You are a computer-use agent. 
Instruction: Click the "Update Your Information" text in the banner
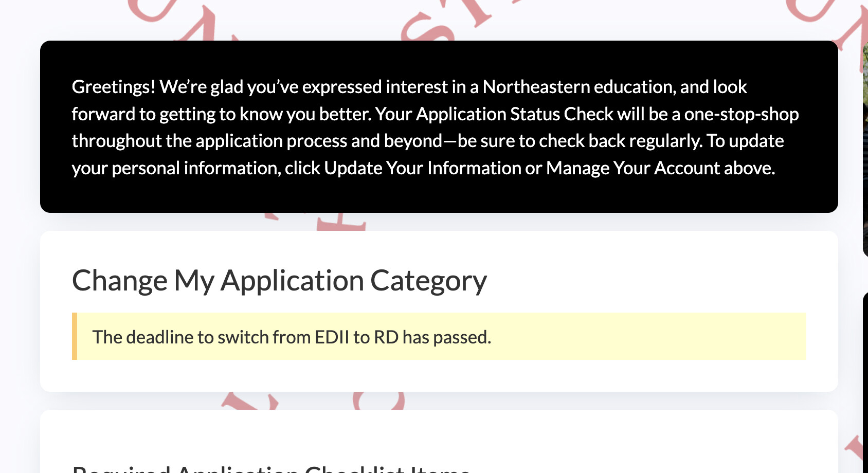422,168
